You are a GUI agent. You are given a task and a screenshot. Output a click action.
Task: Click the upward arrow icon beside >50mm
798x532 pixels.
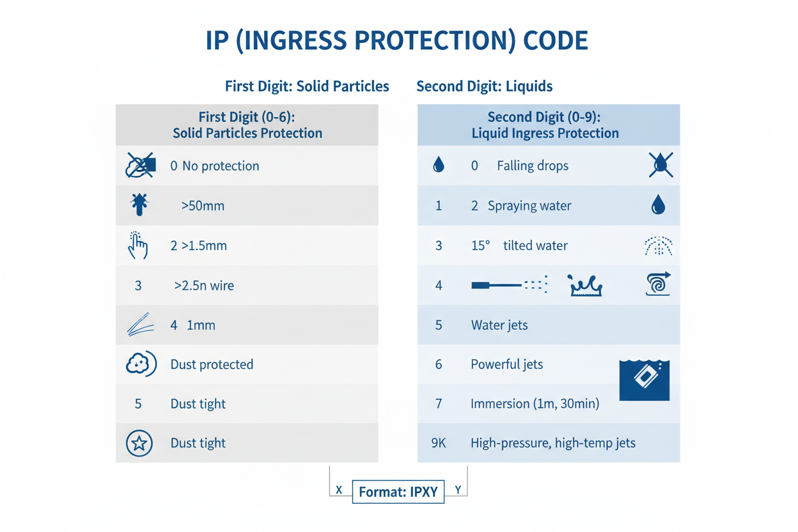coord(139,205)
